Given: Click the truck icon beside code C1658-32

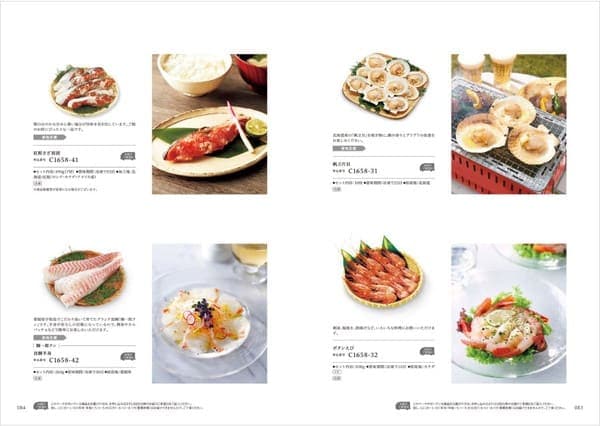Looking at the screenshot, I should point(427,351).
